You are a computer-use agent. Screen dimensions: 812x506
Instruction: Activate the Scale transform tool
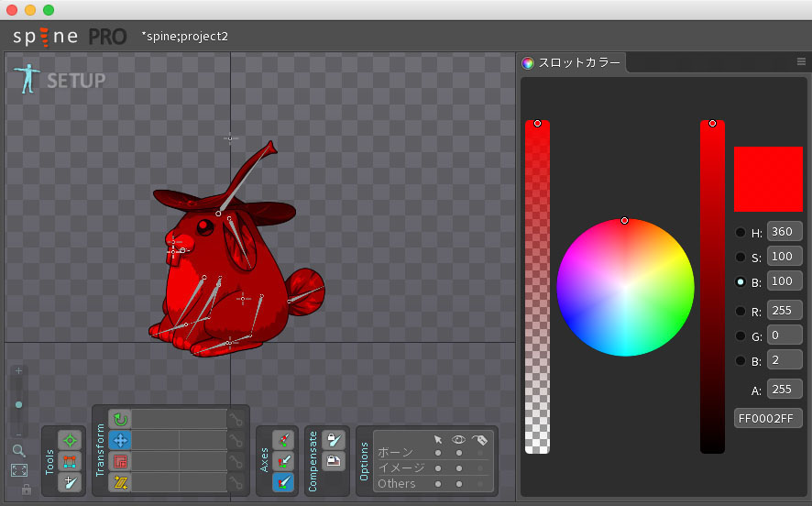coord(120,461)
